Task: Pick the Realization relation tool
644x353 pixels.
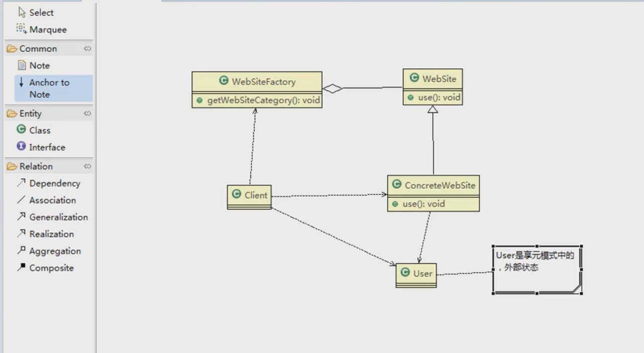Action: click(x=45, y=234)
